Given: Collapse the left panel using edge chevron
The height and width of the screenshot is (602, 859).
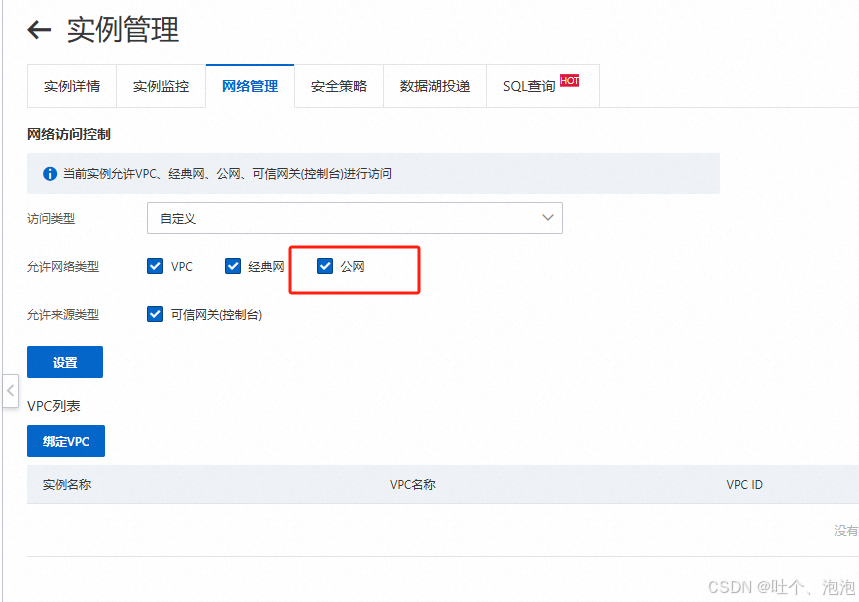Looking at the screenshot, I should point(10,391).
